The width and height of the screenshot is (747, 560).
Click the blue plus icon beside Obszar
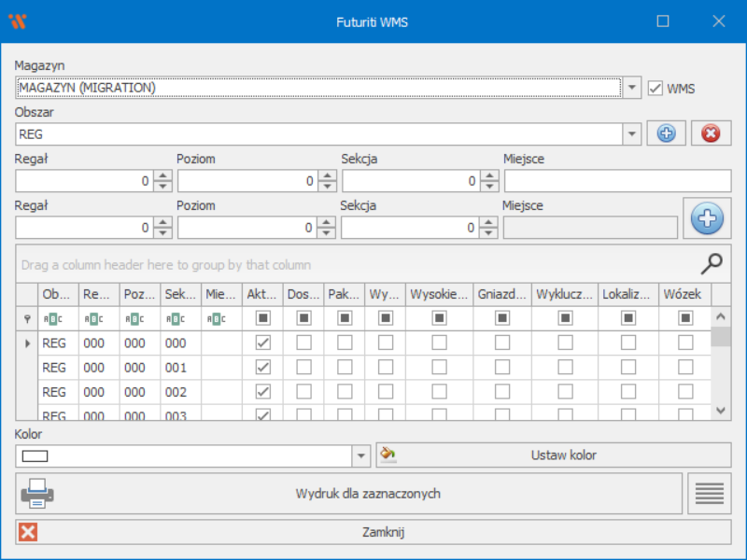coord(666,133)
